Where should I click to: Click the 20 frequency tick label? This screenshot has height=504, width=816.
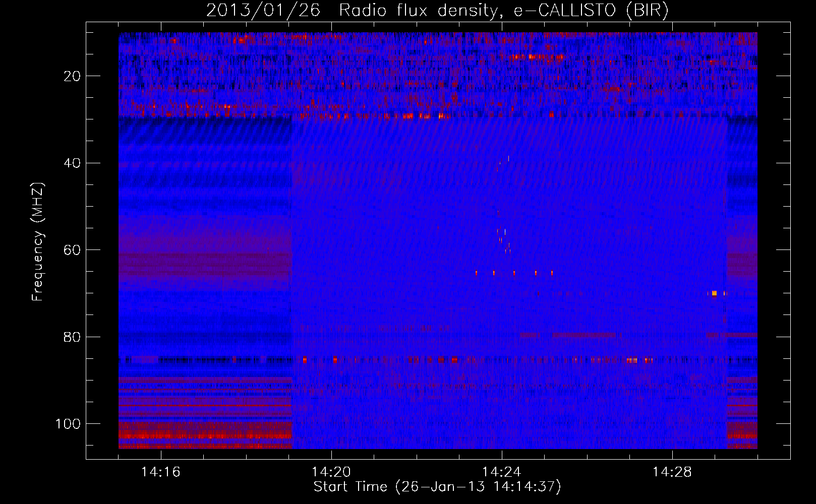(x=73, y=76)
